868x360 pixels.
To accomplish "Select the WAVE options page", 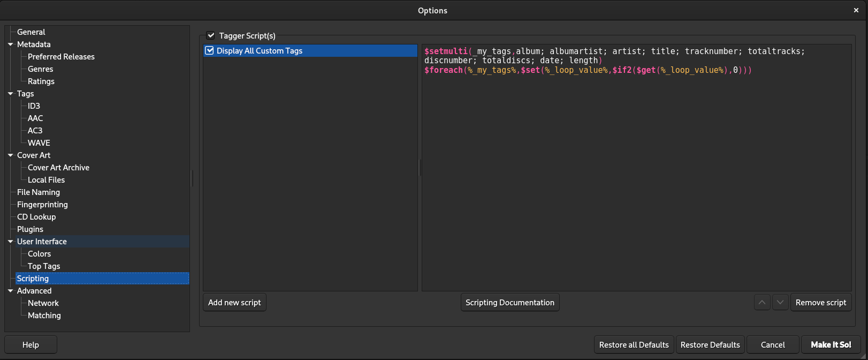I will point(39,143).
